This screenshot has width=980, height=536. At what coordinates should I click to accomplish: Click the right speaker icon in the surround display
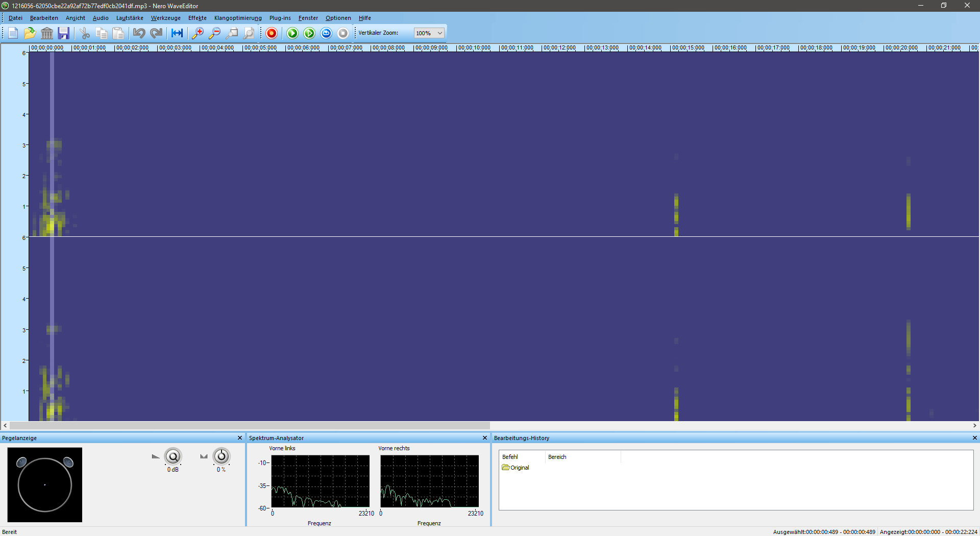68,462
